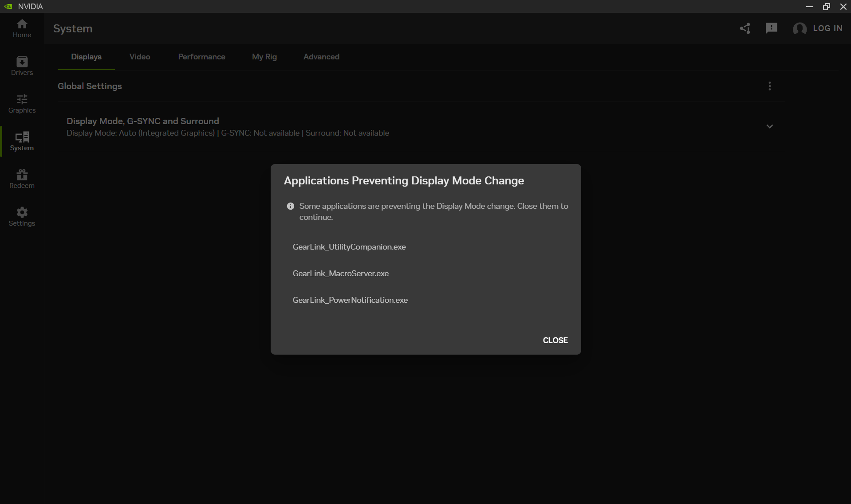Image resolution: width=851 pixels, height=504 pixels.
Task: Open the Drivers section
Action: click(x=22, y=66)
